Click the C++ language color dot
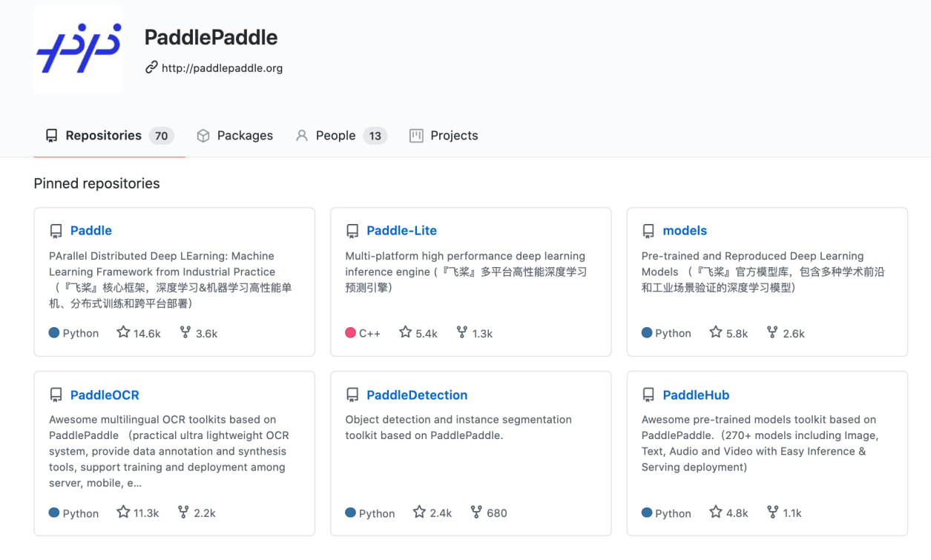The image size is (931, 560). (350, 333)
